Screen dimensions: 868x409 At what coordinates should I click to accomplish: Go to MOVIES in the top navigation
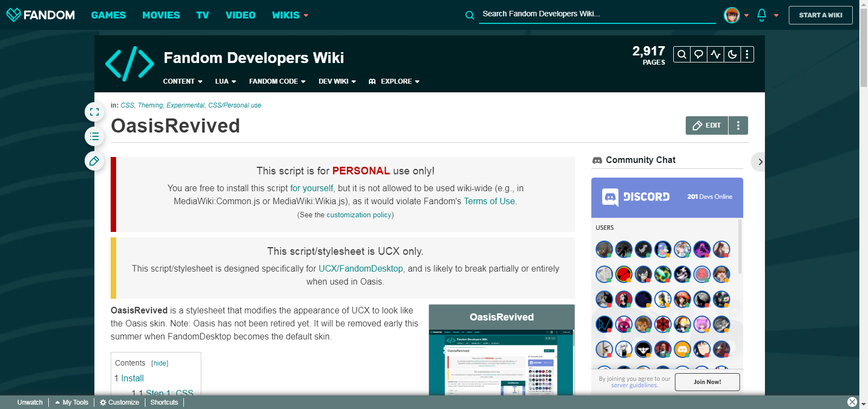[x=161, y=15]
